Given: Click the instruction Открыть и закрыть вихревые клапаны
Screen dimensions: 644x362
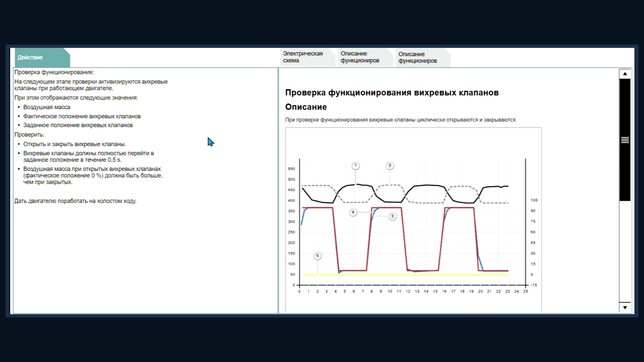Looking at the screenshot, I should point(74,144).
